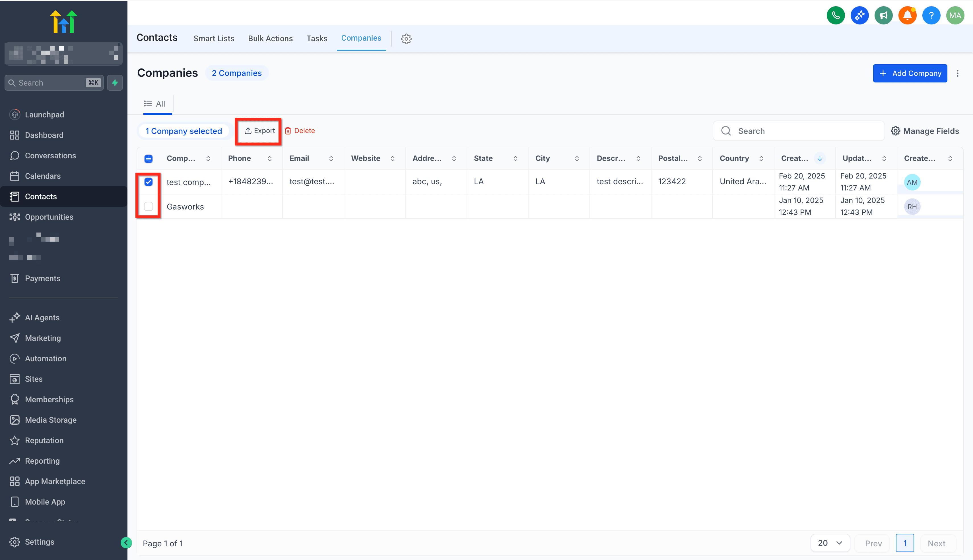Image resolution: width=973 pixels, height=560 pixels.
Task: Go to page 1 button
Action: [x=905, y=543]
